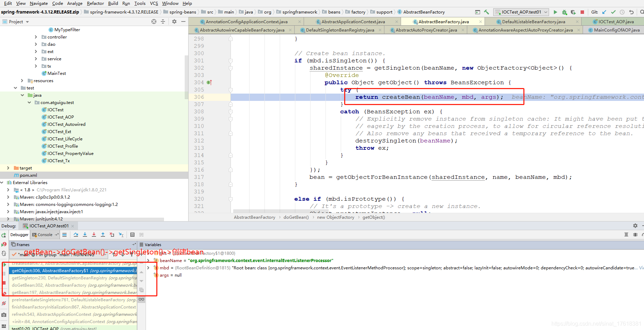Click the Drop Frame icon
This screenshot has width=644, height=330.
[x=112, y=235]
